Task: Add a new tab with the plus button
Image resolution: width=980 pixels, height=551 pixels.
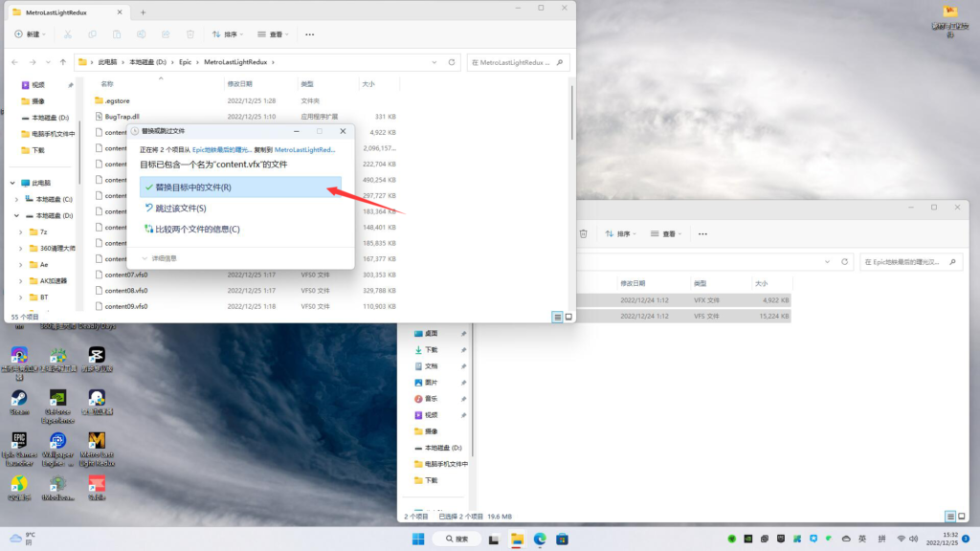Action: [x=143, y=12]
